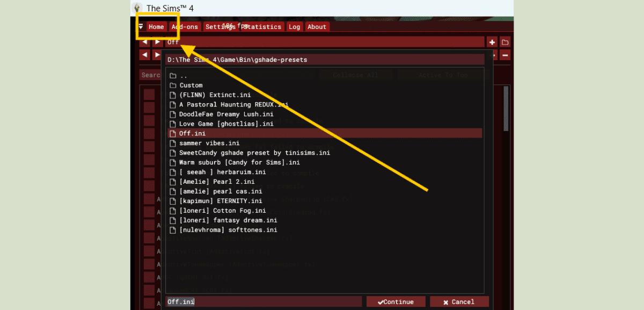Click the Off preset name field
644x310 pixels.
pyautogui.click(x=325, y=42)
